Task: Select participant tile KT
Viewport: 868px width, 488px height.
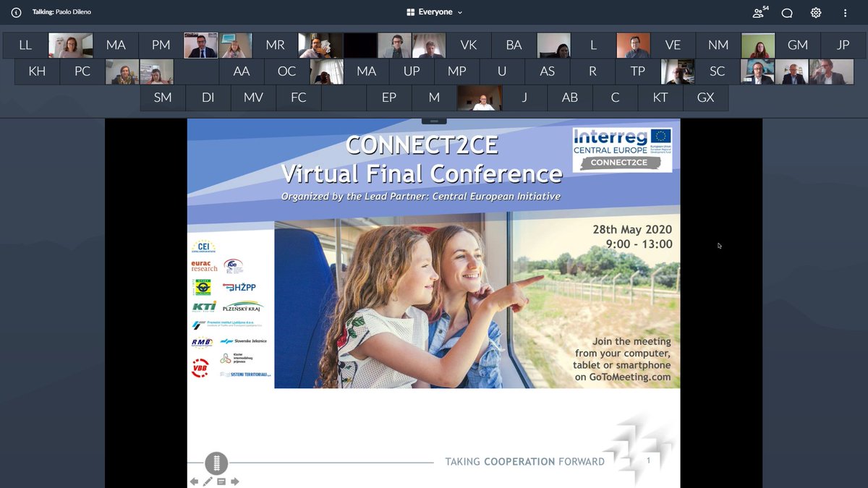Action: click(660, 98)
